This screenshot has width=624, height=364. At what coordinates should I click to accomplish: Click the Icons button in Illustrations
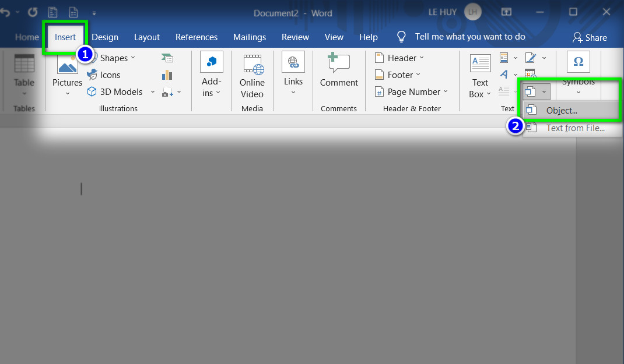[103, 75]
